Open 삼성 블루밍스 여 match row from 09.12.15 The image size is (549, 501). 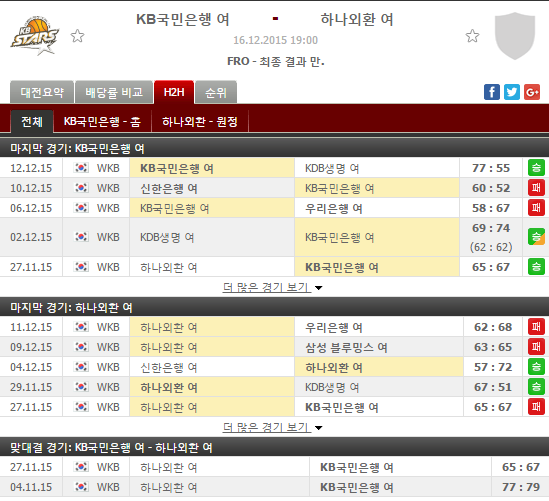tap(274, 347)
